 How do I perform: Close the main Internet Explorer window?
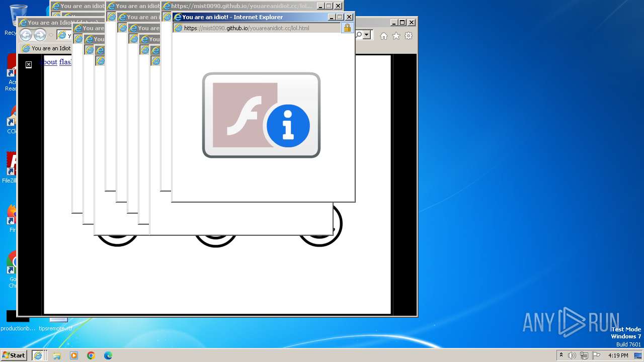click(412, 22)
